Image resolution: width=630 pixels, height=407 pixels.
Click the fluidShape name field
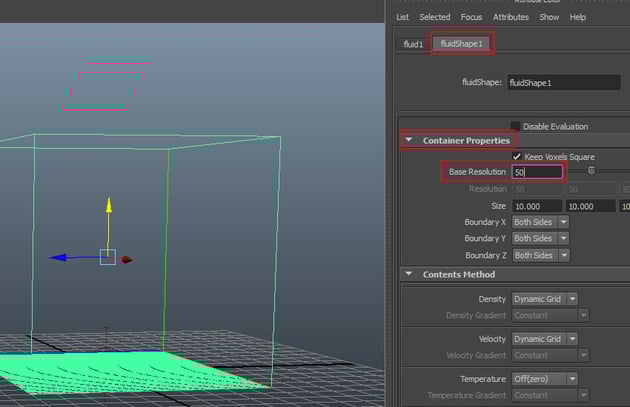point(563,84)
